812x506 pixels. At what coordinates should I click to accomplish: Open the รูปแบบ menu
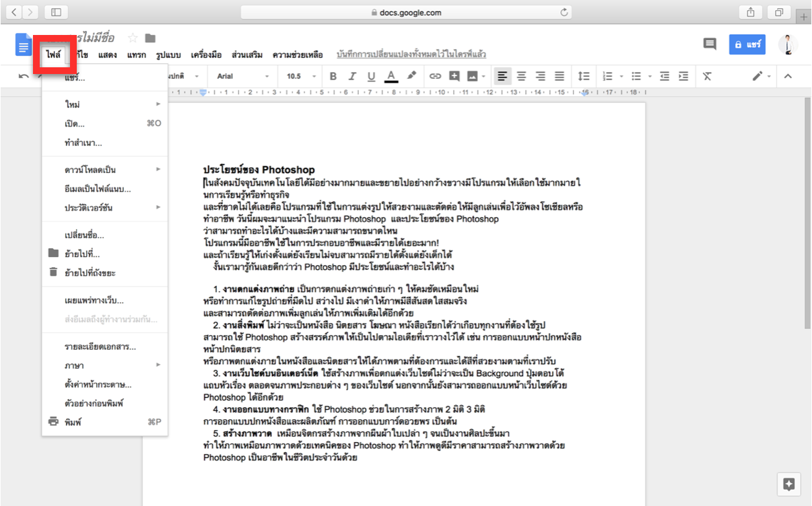tap(168, 55)
